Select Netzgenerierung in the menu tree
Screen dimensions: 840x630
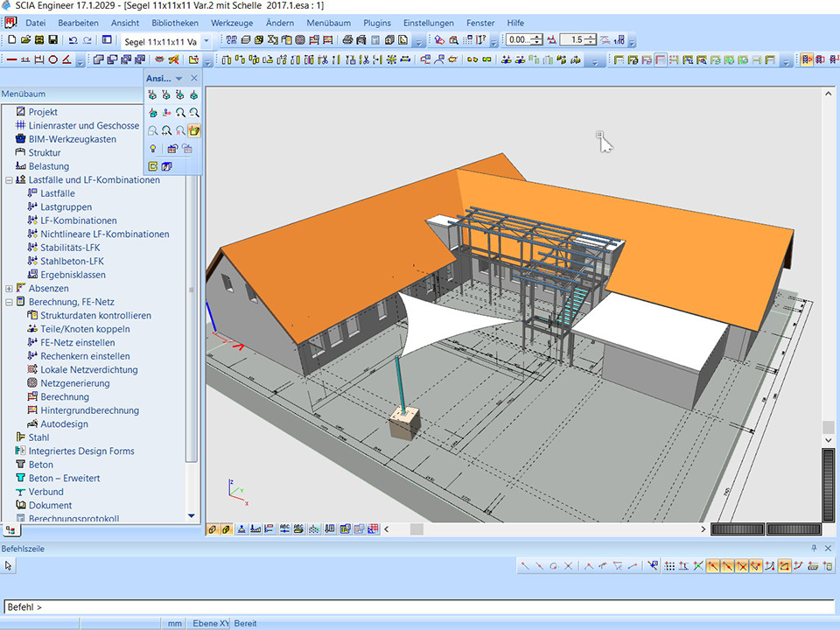click(76, 383)
